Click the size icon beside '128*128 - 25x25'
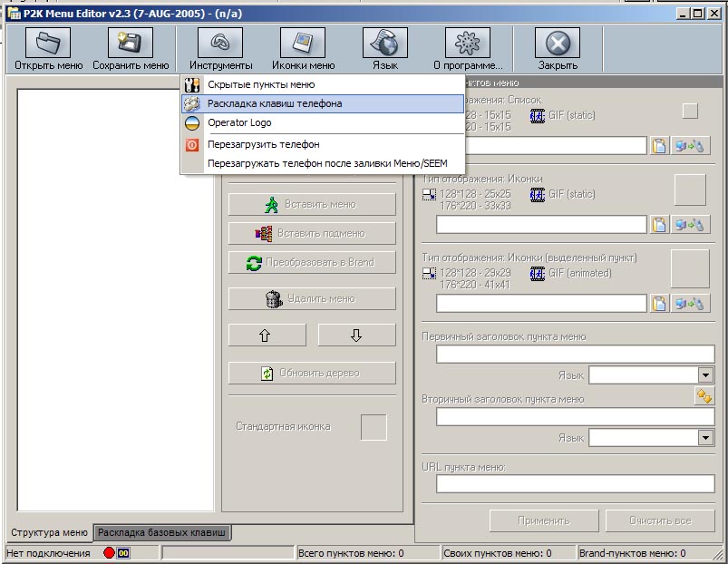Screen dimensions: 728x564 click(x=429, y=195)
